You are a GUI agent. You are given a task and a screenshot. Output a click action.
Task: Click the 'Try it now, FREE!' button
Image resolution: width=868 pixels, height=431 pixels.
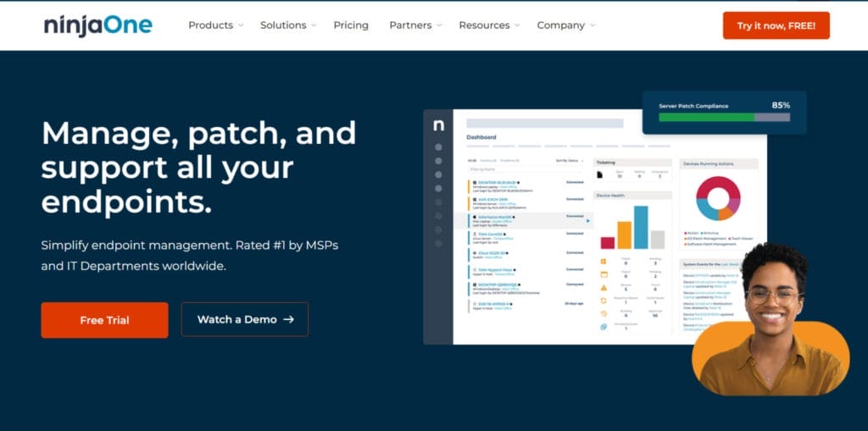click(x=776, y=25)
